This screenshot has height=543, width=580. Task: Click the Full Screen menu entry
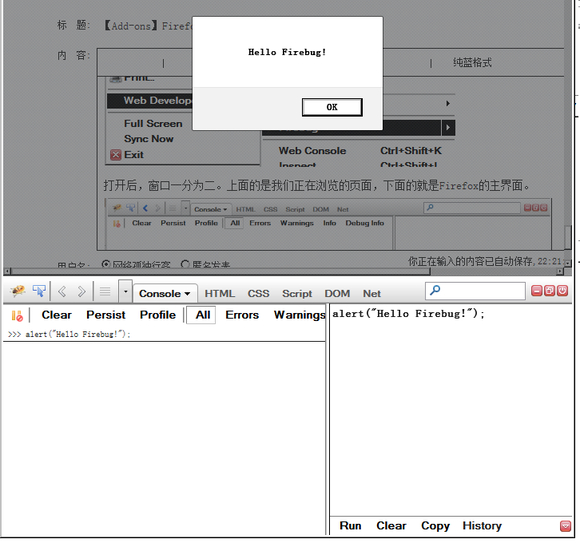coord(153,124)
